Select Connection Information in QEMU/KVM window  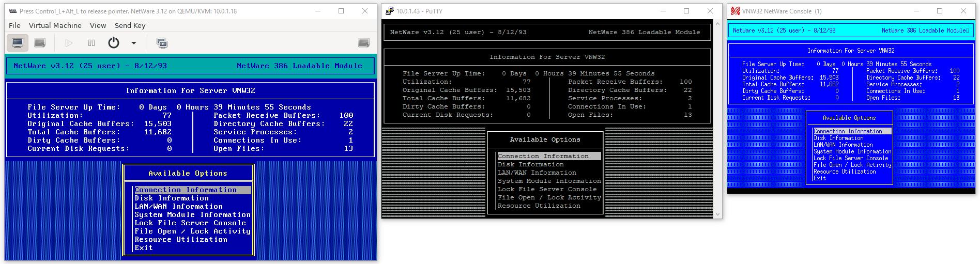[x=193, y=190]
